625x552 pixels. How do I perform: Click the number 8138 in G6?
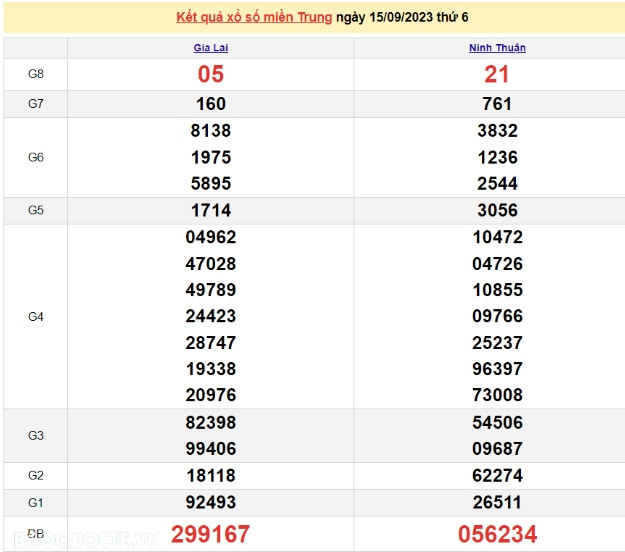point(211,131)
